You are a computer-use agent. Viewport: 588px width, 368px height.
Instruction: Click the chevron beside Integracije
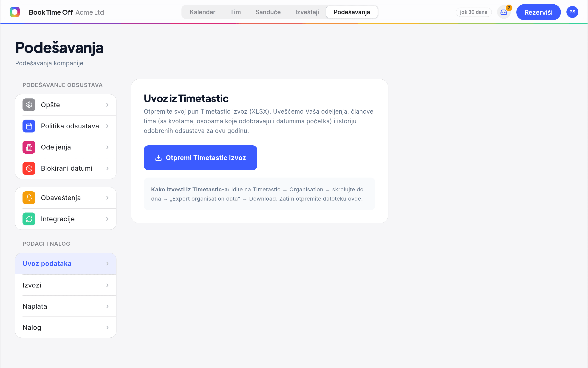pos(107,219)
